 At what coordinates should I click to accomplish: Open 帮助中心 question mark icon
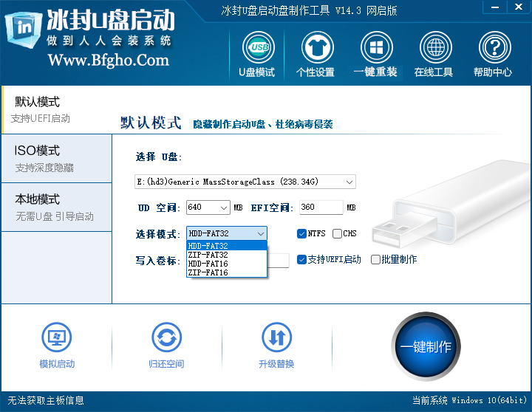pos(494,47)
